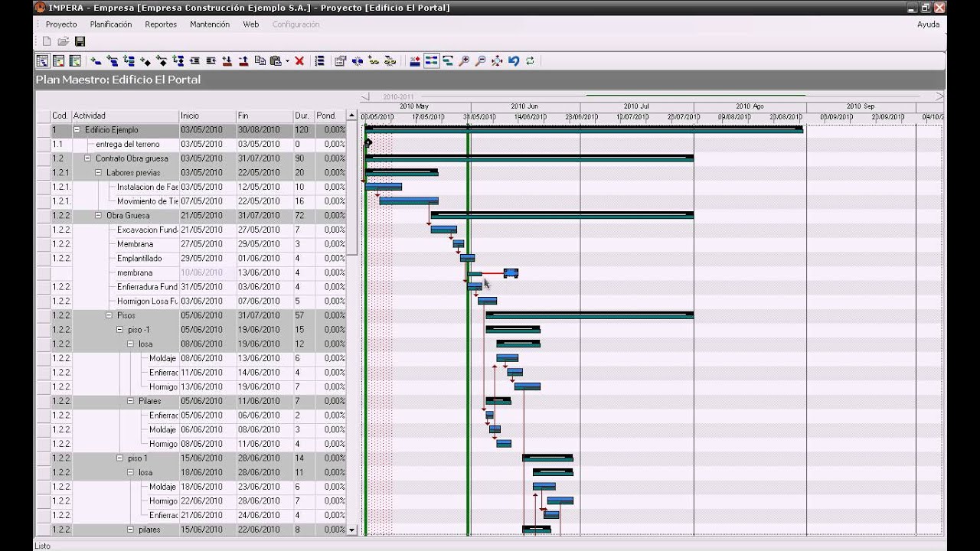The width and height of the screenshot is (980, 551).
Task: Click the green refresh arrows icon
Action: [x=530, y=61]
